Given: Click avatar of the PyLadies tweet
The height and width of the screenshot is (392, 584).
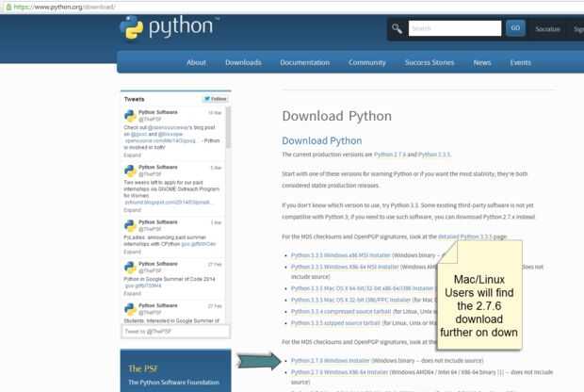Looking at the screenshot, I should pos(130,226).
